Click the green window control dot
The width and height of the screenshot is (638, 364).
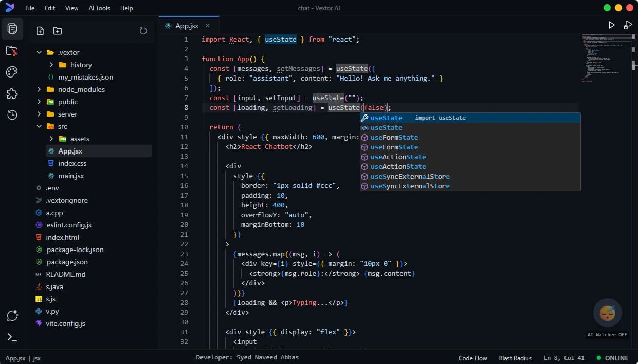click(x=607, y=8)
